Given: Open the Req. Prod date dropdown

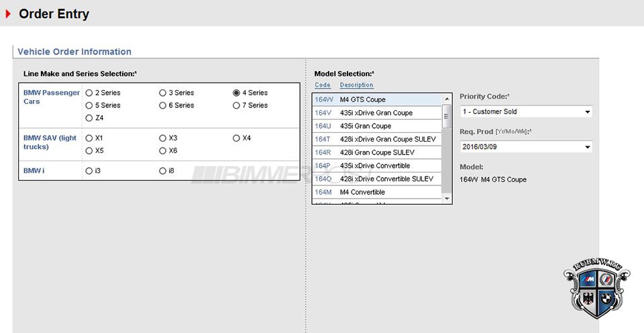Looking at the screenshot, I should pyautogui.click(x=526, y=147).
